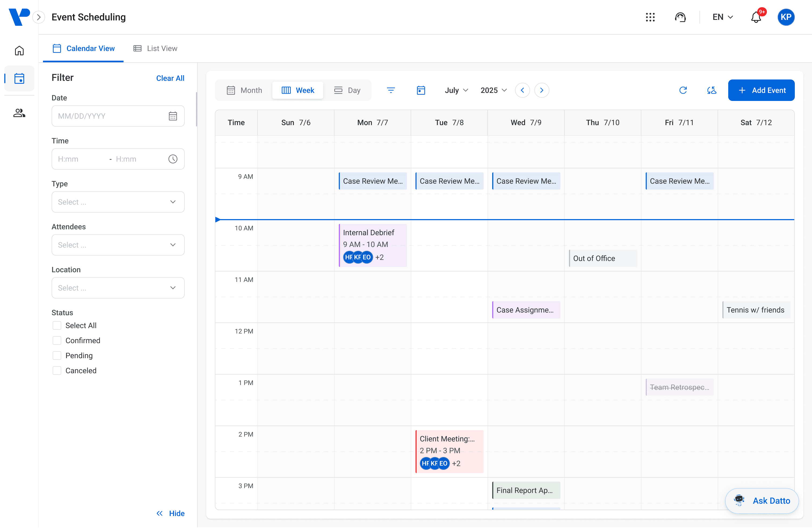Enable the Canceled status checkbox

tap(57, 371)
